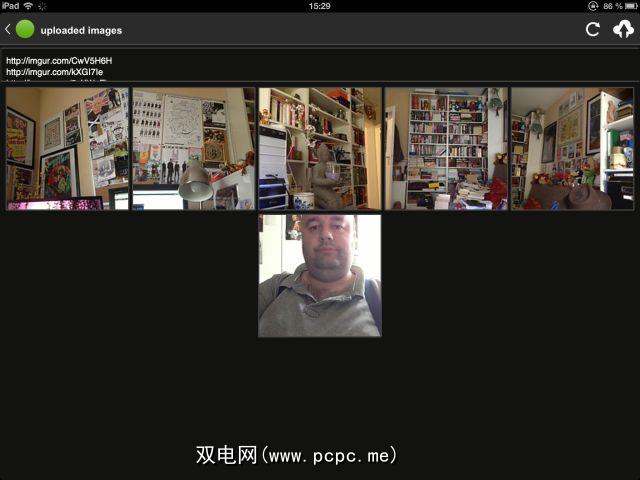
Task: Open link imgur.com/kXGI7le
Action: pyautogui.click(x=55, y=72)
